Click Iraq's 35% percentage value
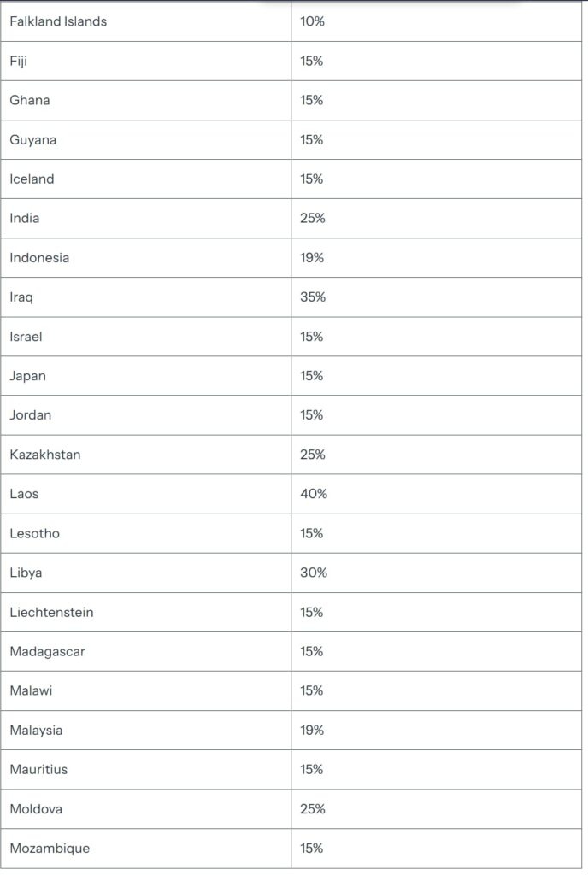588x875 pixels. (x=313, y=297)
